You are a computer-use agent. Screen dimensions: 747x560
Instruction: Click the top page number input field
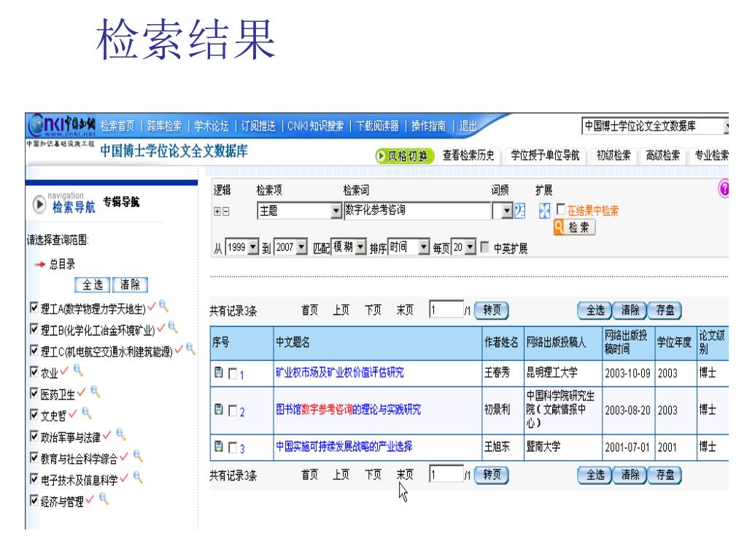click(x=446, y=309)
